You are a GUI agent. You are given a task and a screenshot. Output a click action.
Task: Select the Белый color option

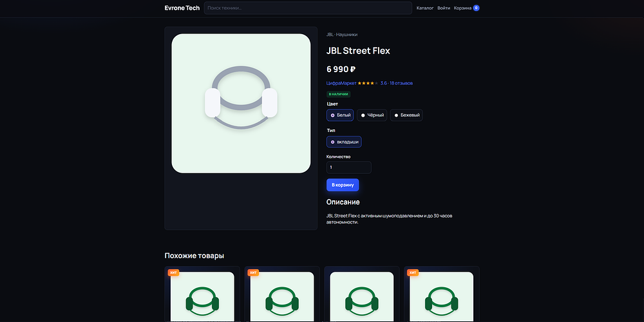340,115
